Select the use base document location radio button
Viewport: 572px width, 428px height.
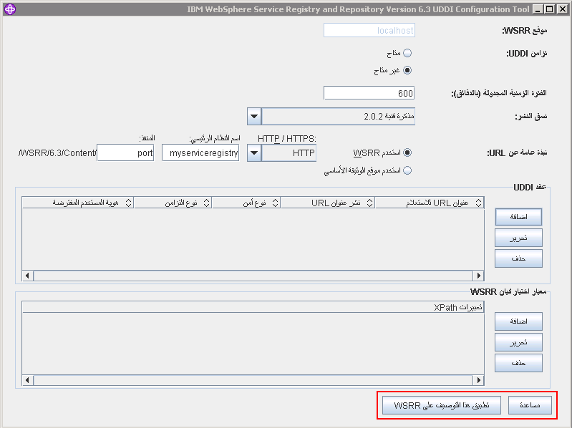(x=407, y=170)
